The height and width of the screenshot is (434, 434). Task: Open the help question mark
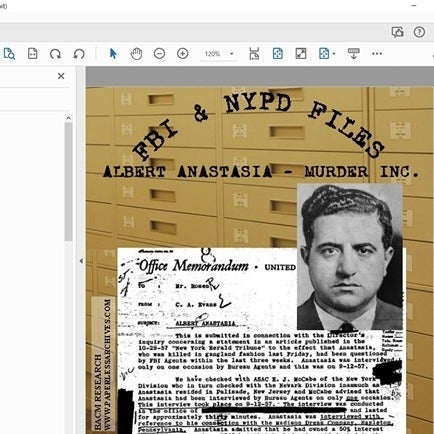[419, 32]
